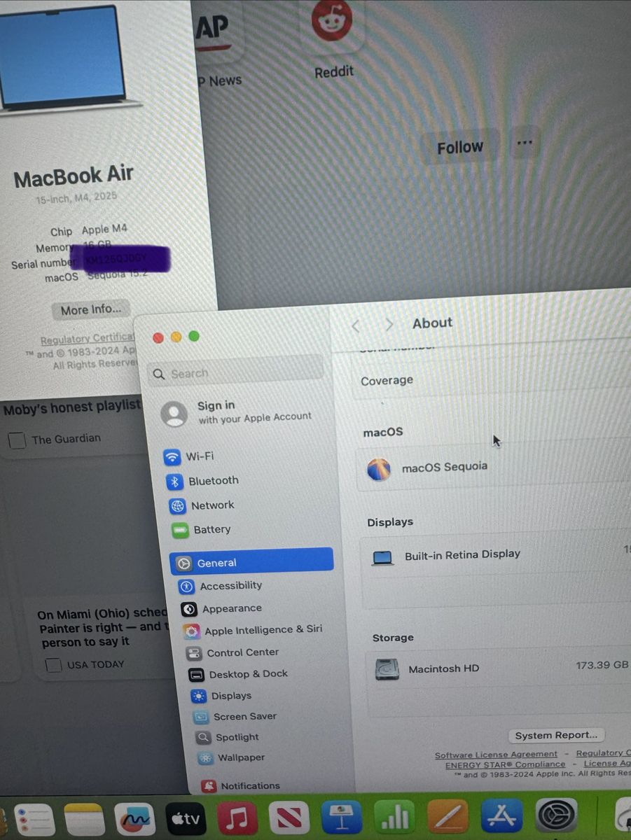Launch the App Store dock icon
Viewport: 631px width, 840px height.
click(501, 816)
